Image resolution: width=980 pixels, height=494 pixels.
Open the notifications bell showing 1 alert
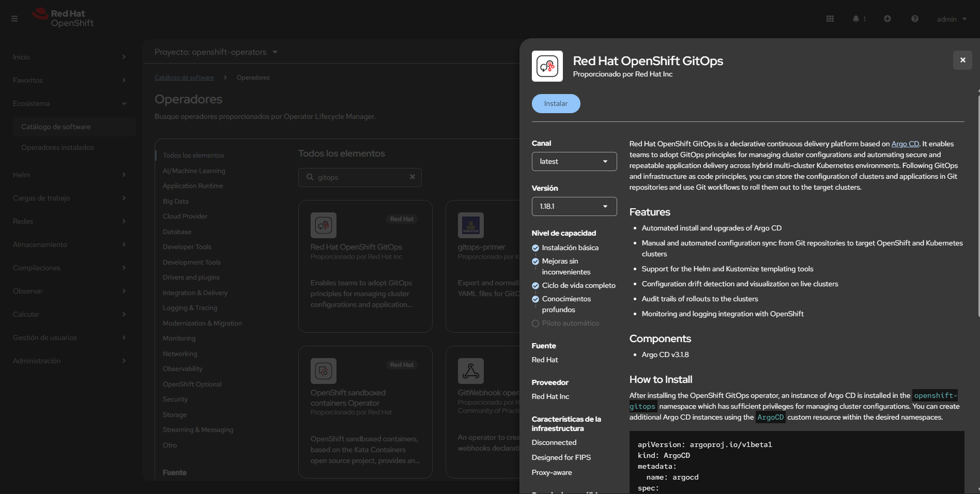pos(857,19)
